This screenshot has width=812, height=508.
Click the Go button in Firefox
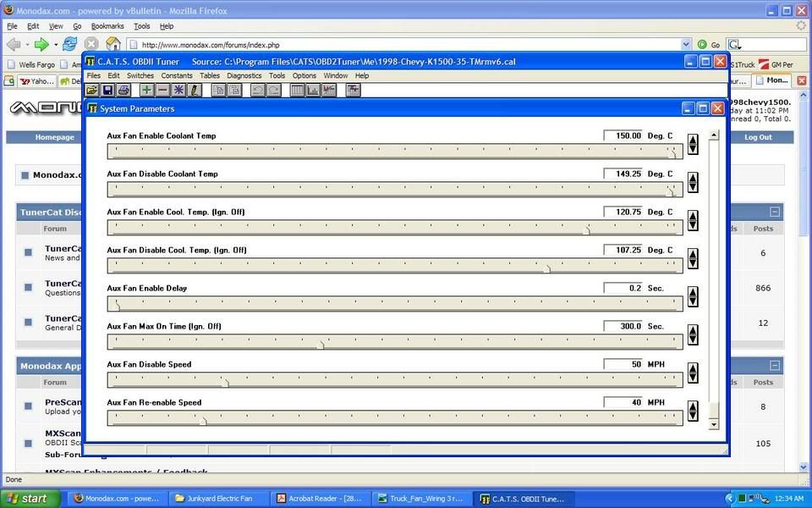click(x=709, y=45)
